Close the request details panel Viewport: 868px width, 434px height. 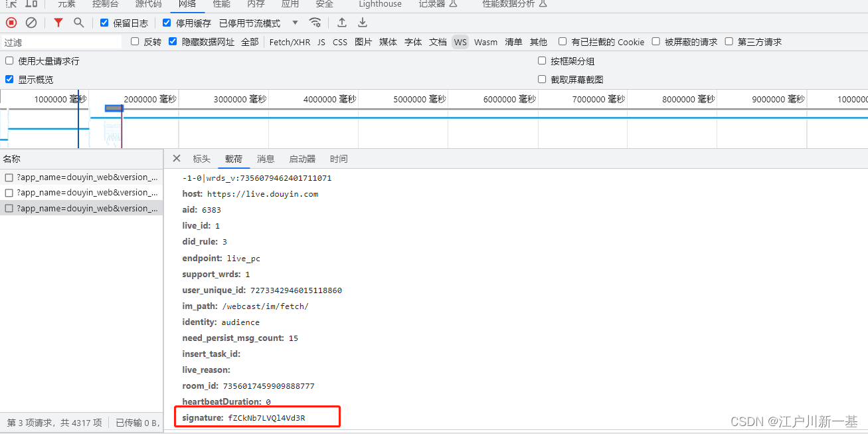(176, 158)
